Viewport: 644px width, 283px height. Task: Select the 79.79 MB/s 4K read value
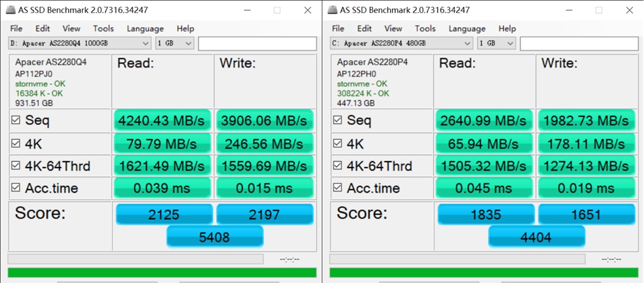click(162, 144)
